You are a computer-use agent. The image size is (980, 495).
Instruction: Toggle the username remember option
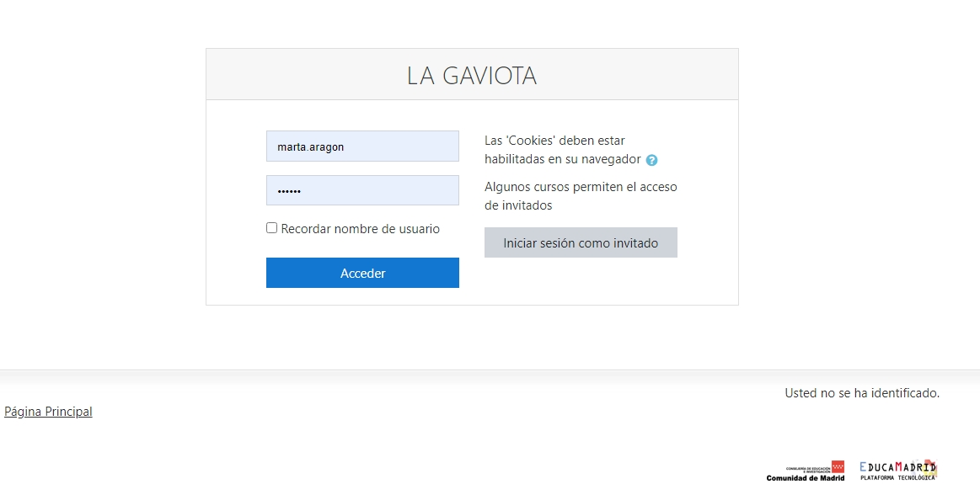(271, 227)
